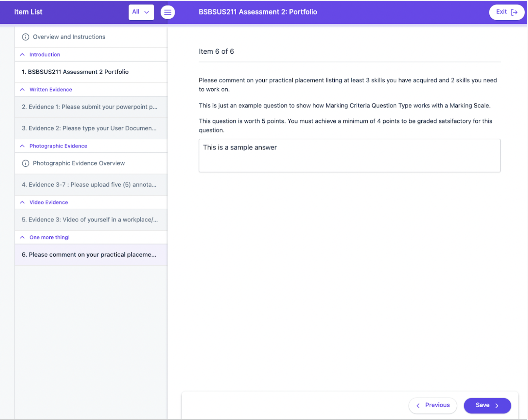
Task: Collapse the Photographic Evidence section
Action: point(22,146)
